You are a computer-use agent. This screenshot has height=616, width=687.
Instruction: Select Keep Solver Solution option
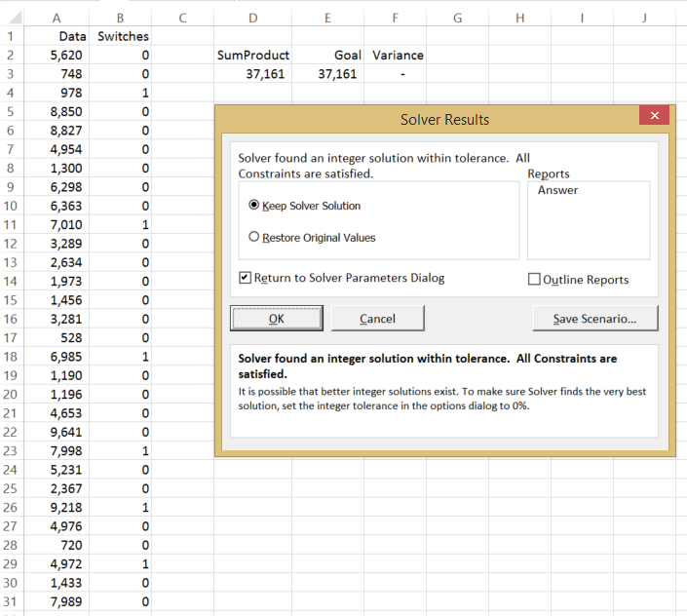pos(255,206)
